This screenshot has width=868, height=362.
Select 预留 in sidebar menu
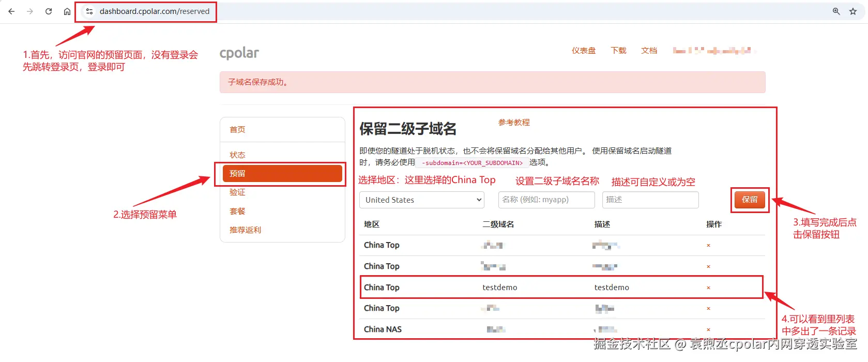point(282,173)
